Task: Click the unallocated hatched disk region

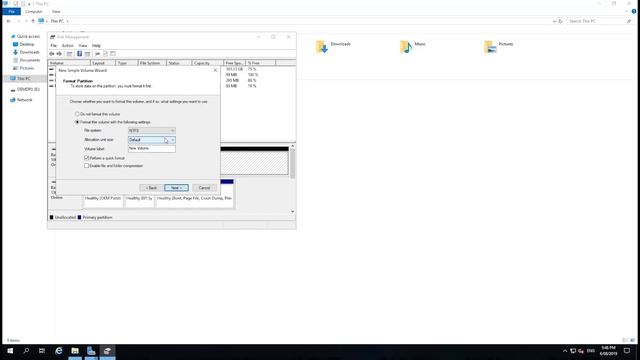Action: [254, 163]
